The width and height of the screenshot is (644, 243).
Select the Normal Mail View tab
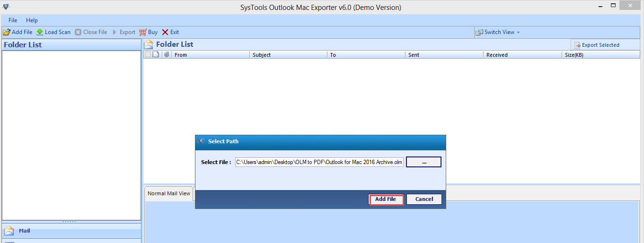point(168,193)
